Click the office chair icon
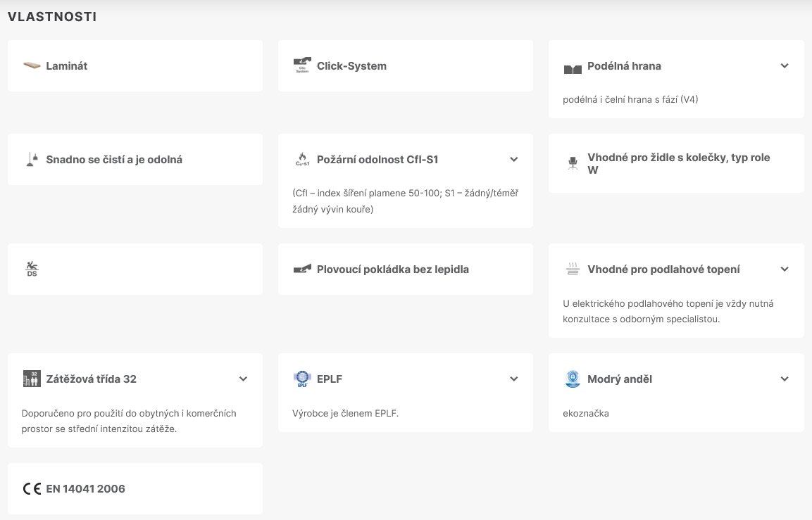Screen dimensions: 812x520 (573, 163)
